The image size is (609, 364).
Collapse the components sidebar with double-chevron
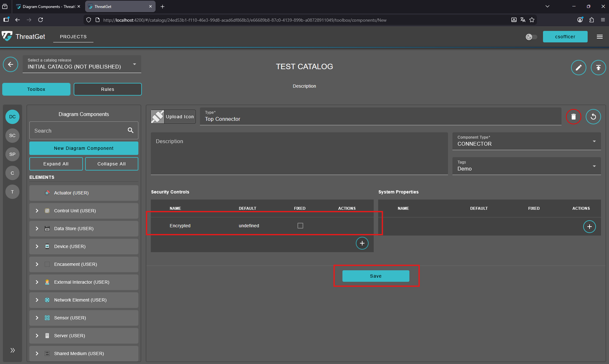(12, 350)
